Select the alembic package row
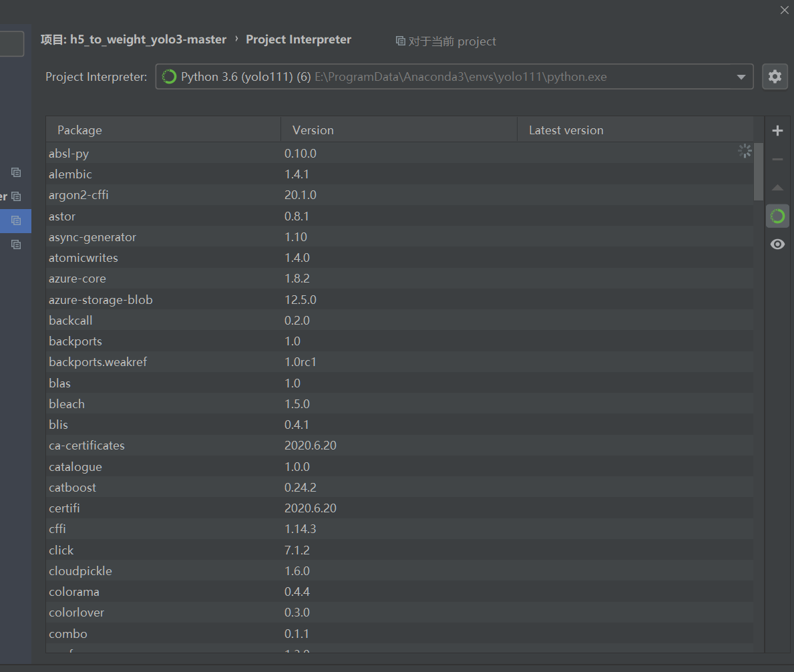The height and width of the screenshot is (672, 794). [x=399, y=174]
